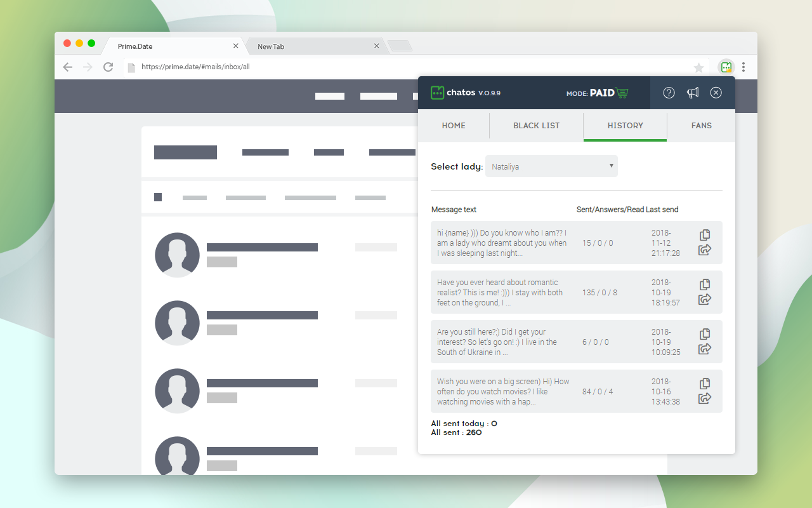Open Chrome's three-dot menu
This screenshot has height=508, width=812.
click(743, 67)
